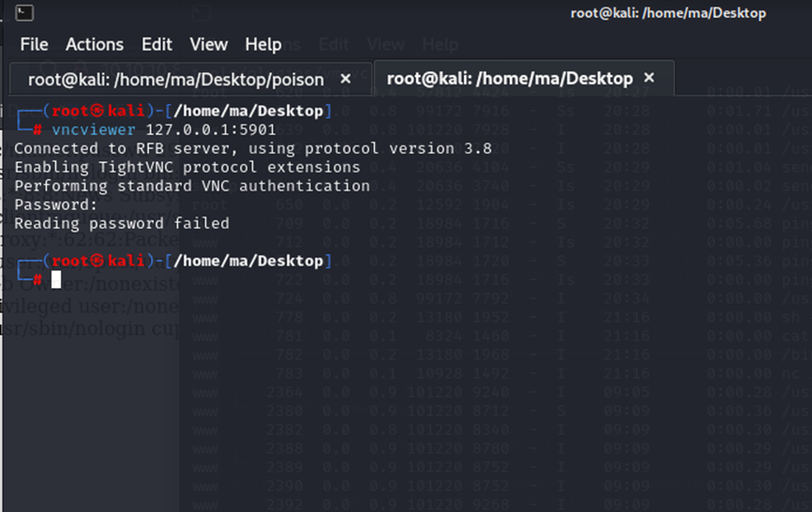The image size is (812, 512).
Task: Click the blinking cursor at empty prompt
Action: [x=56, y=279]
